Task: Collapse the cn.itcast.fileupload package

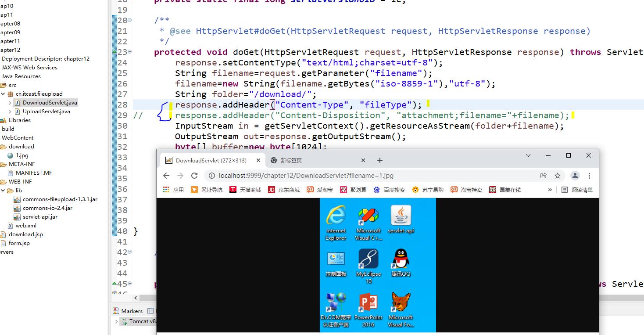Action: coord(4,94)
